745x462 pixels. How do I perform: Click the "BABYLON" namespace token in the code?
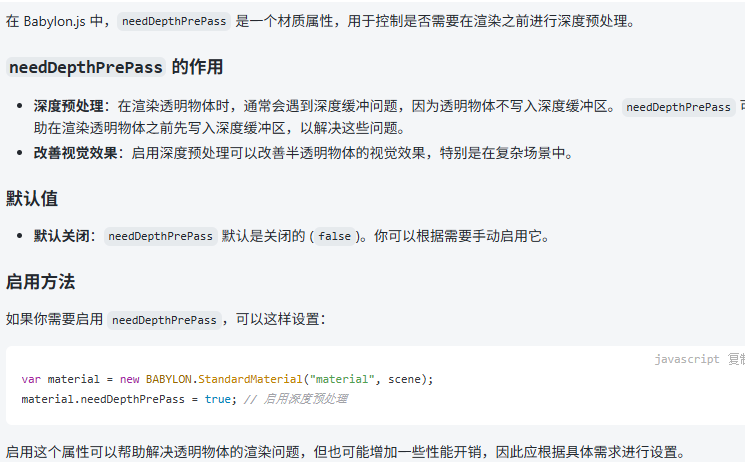pyautogui.click(x=169, y=379)
